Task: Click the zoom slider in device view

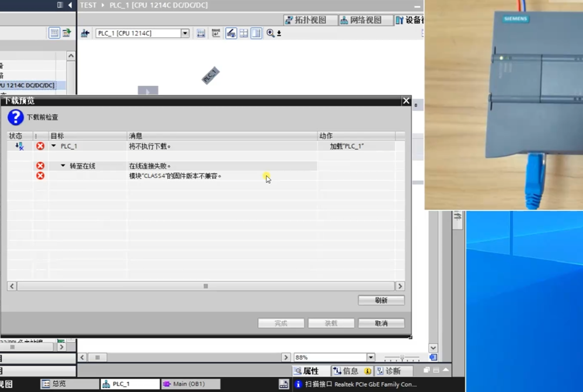Action: click(x=402, y=358)
